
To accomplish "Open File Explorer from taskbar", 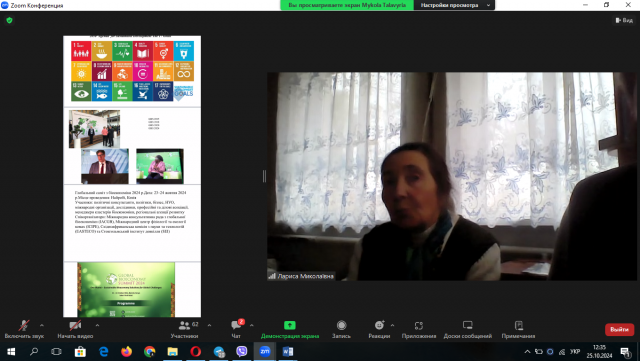I will (x=173, y=352).
